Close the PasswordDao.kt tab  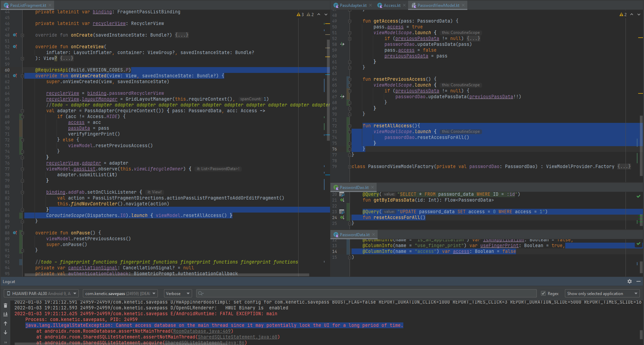click(x=372, y=187)
